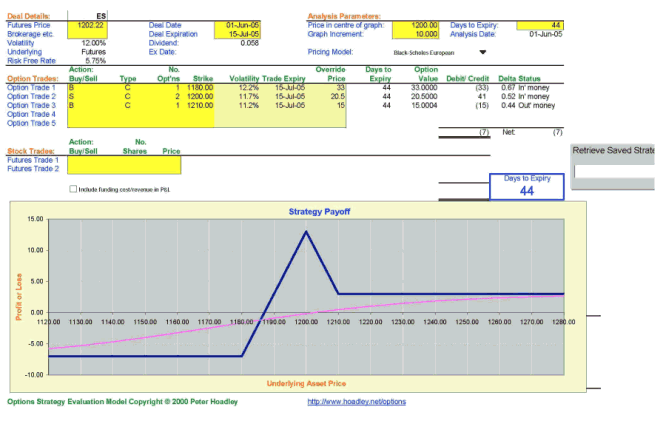Click Option Trade 3 override price cell
Image resolution: width=666 pixels, height=421 pixels.
pyautogui.click(x=331, y=104)
